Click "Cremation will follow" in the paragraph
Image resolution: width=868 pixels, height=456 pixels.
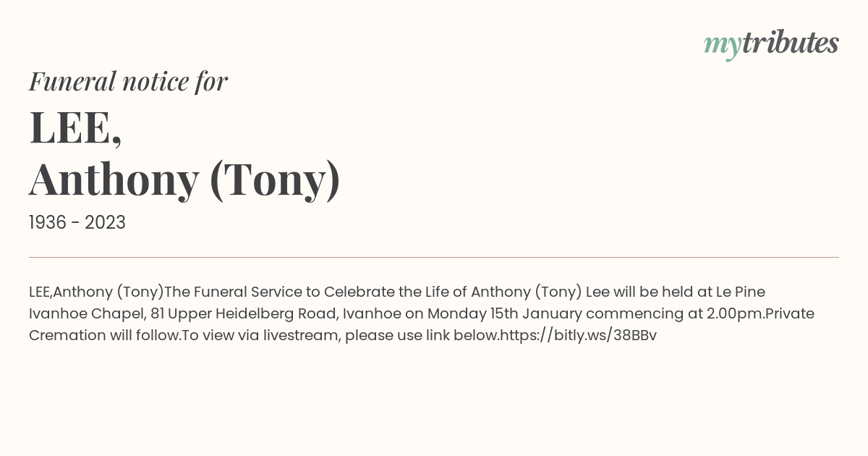click(105, 335)
